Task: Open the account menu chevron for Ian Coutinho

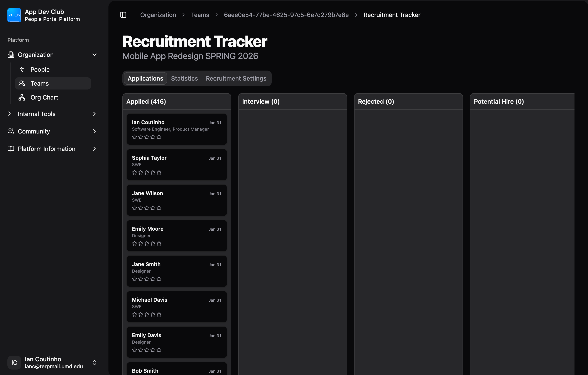Action: 95,363
